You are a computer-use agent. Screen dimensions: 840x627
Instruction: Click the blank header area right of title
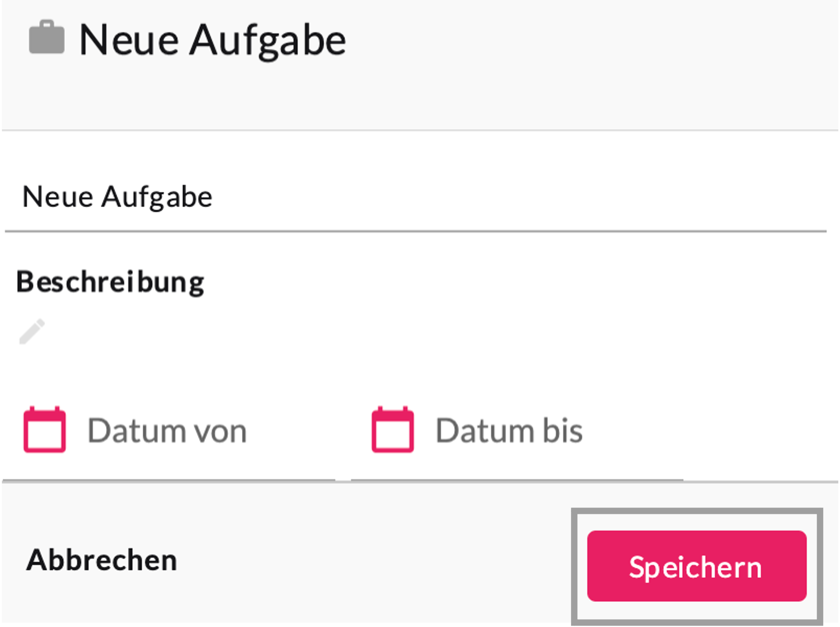[x=593, y=41]
